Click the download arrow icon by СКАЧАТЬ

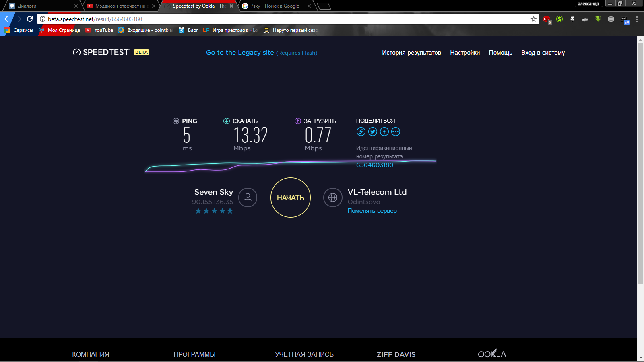tap(227, 121)
